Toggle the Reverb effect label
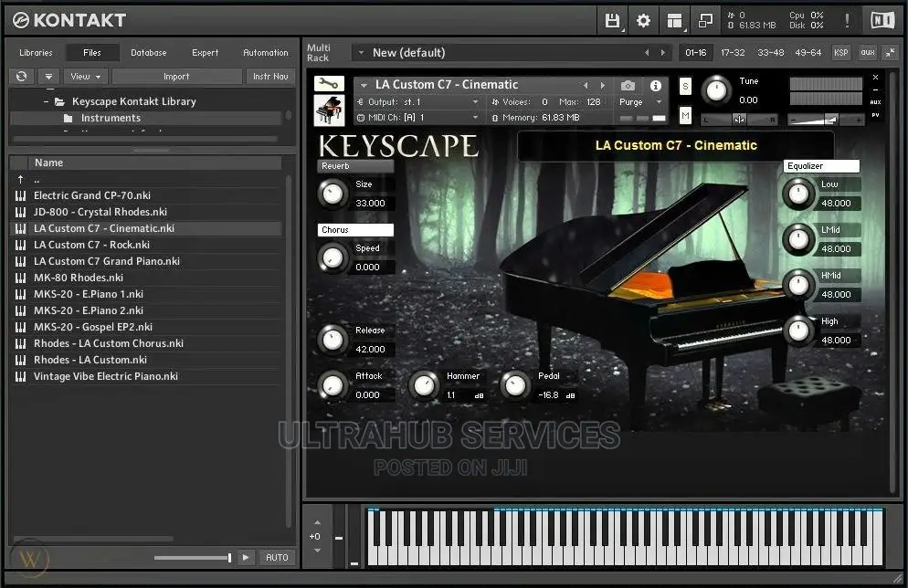Image resolution: width=908 pixels, height=588 pixels. tap(355, 166)
